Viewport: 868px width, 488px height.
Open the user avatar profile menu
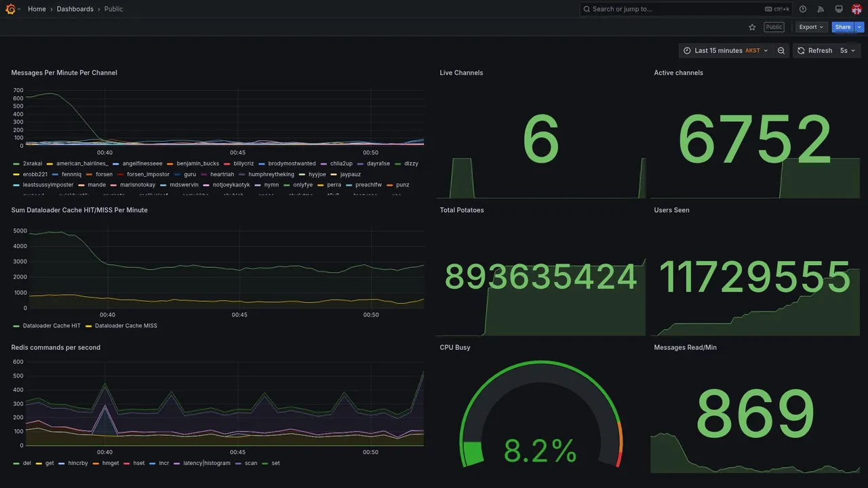[x=856, y=9]
